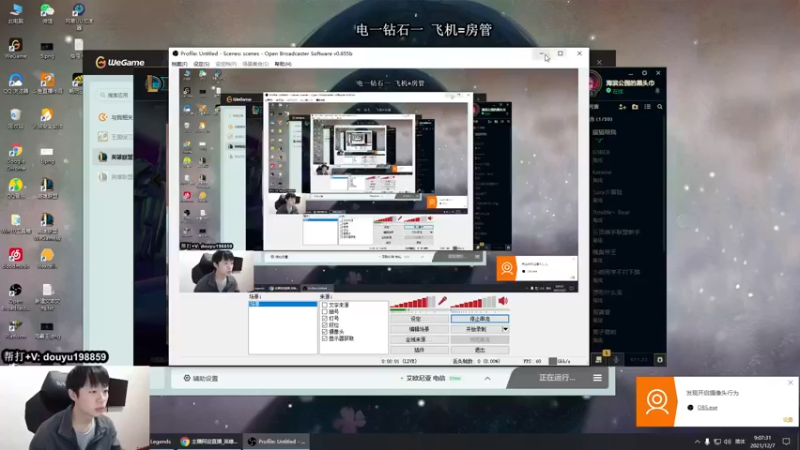
Task: Open 帮助(H) menu in OBS
Action: click(x=283, y=64)
